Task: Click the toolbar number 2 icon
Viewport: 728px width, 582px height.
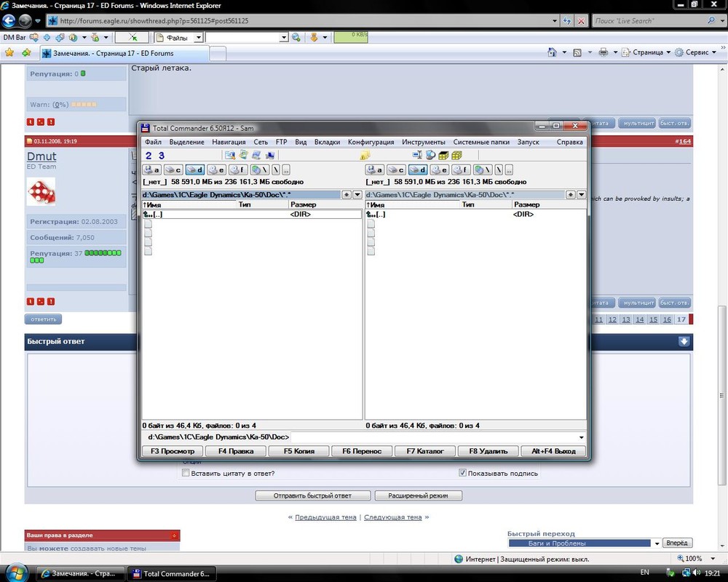Action: tap(149, 156)
